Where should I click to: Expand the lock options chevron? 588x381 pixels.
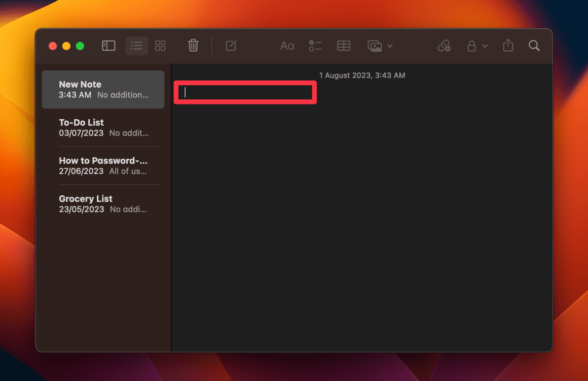pyautogui.click(x=485, y=46)
